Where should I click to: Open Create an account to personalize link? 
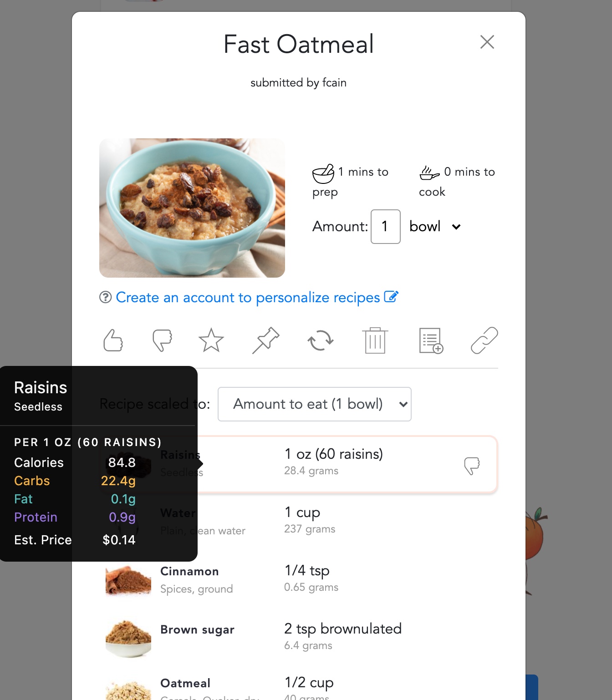click(248, 297)
